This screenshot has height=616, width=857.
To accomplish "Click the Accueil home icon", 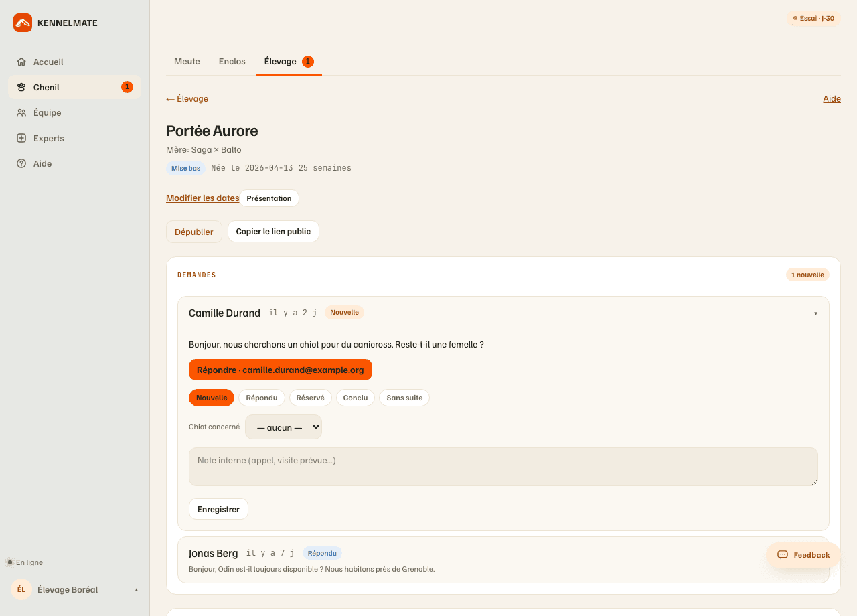I will coord(21,62).
